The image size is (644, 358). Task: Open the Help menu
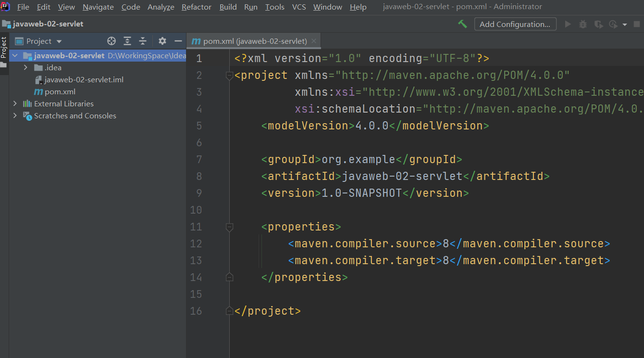358,7
